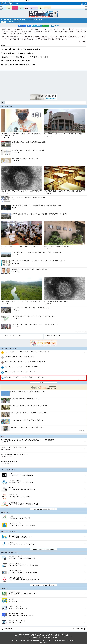Click the もっと見る button under sports ranking
The height and width of the screenshot is (644, 87).
point(43,383)
